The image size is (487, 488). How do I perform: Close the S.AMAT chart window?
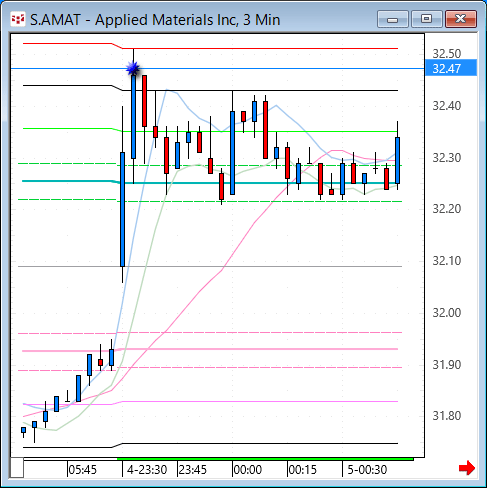(x=461, y=19)
